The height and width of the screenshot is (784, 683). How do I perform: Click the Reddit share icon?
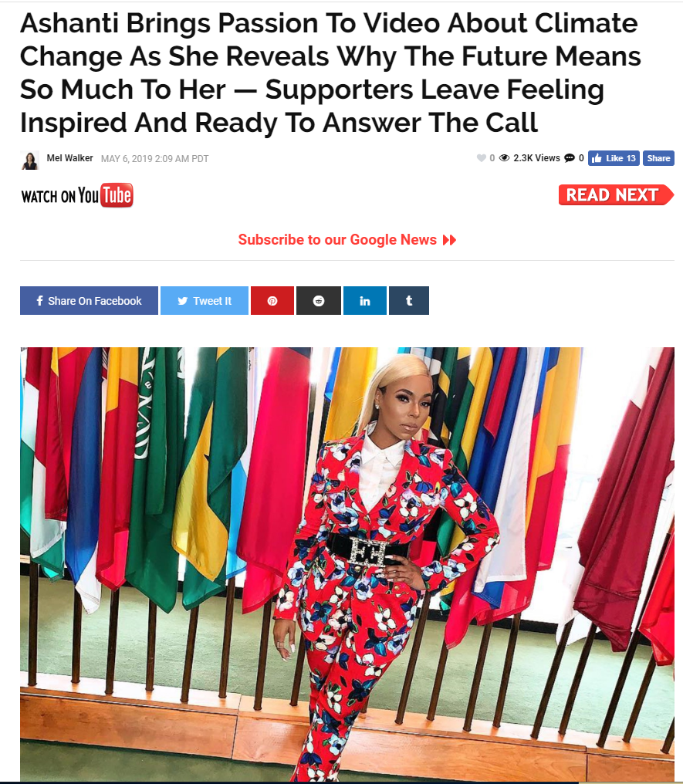coord(319,300)
